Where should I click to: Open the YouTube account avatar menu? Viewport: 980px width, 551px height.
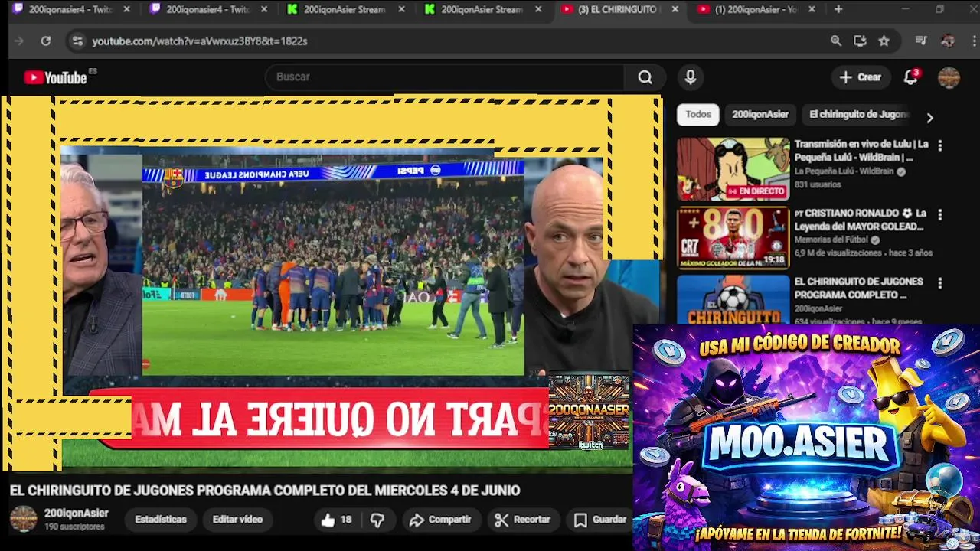[949, 77]
